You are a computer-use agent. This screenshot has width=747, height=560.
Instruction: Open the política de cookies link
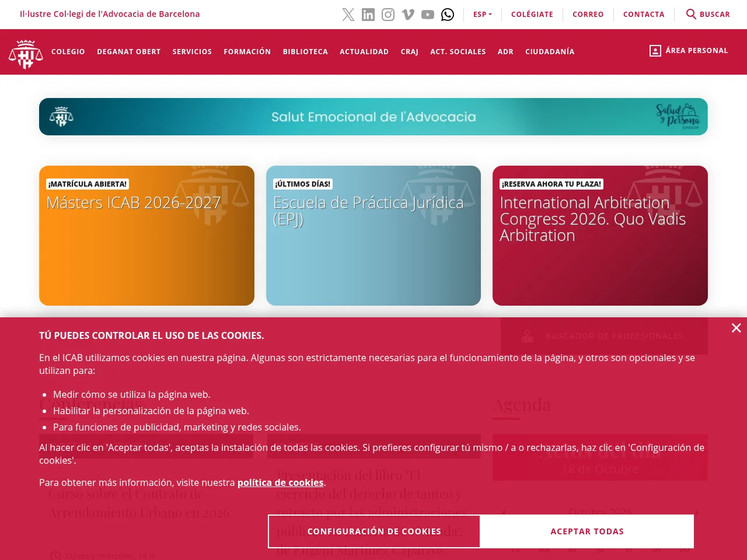coord(281,482)
